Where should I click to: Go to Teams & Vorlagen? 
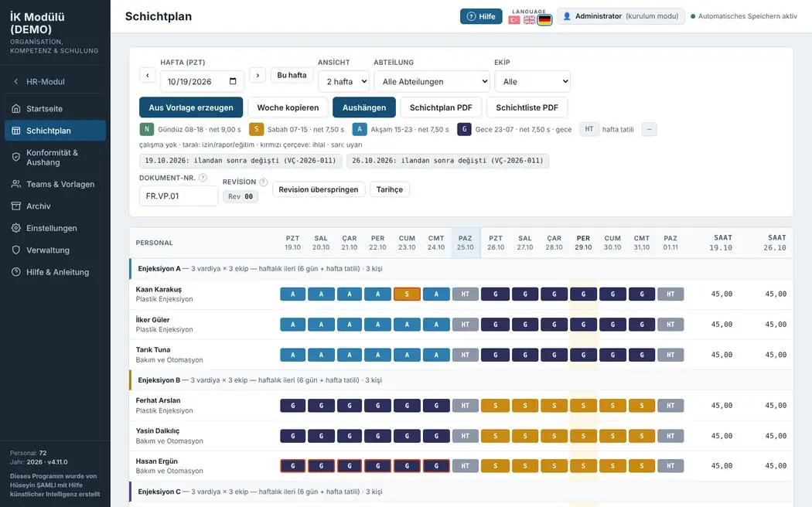click(x=56, y=184)
